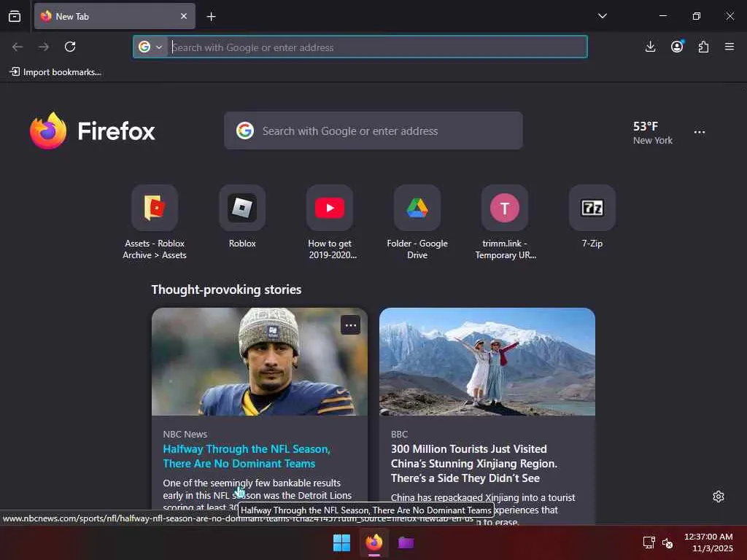
Task: Click the muted volume tray icon
Action: tap(667, 542)
